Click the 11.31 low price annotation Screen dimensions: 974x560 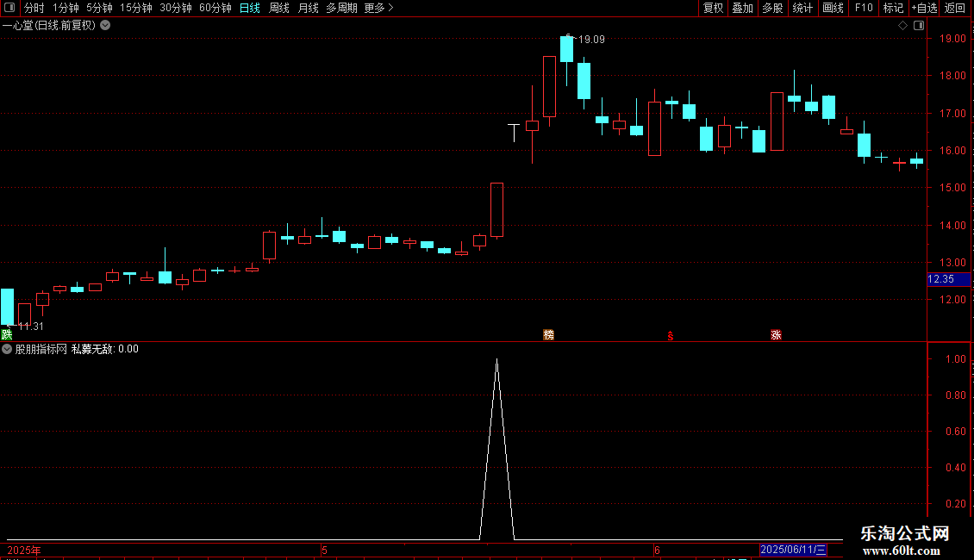tap(31, 326)
